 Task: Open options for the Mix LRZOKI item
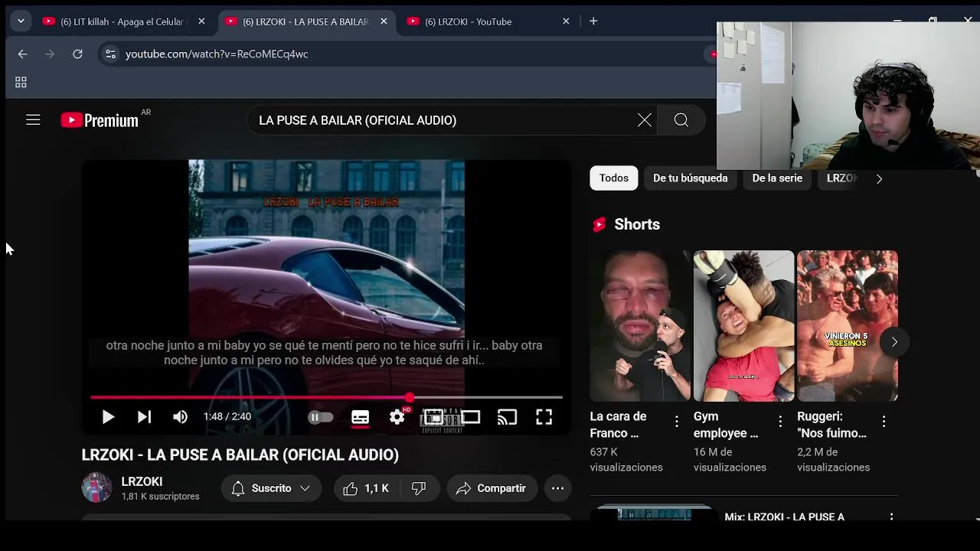pos(891,517)
